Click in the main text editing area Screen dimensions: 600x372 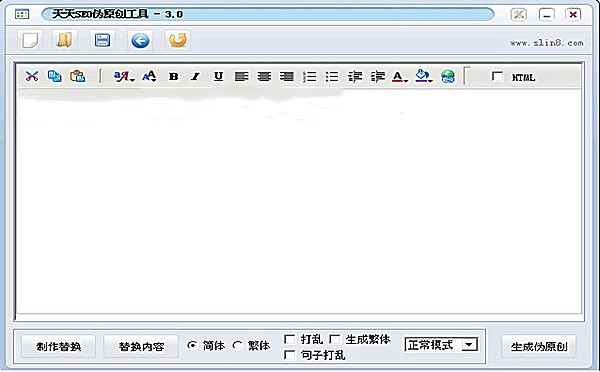299,202
